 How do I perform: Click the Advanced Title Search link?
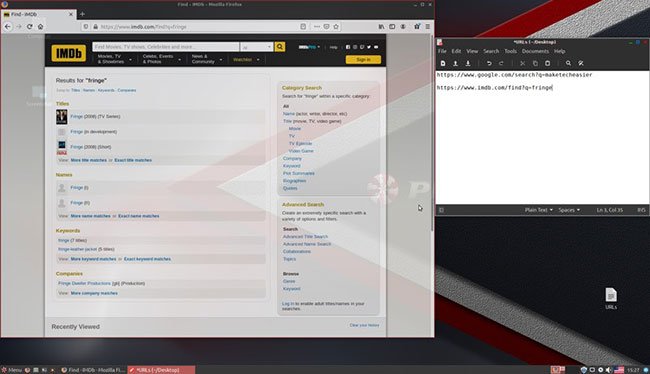(305, 236)
